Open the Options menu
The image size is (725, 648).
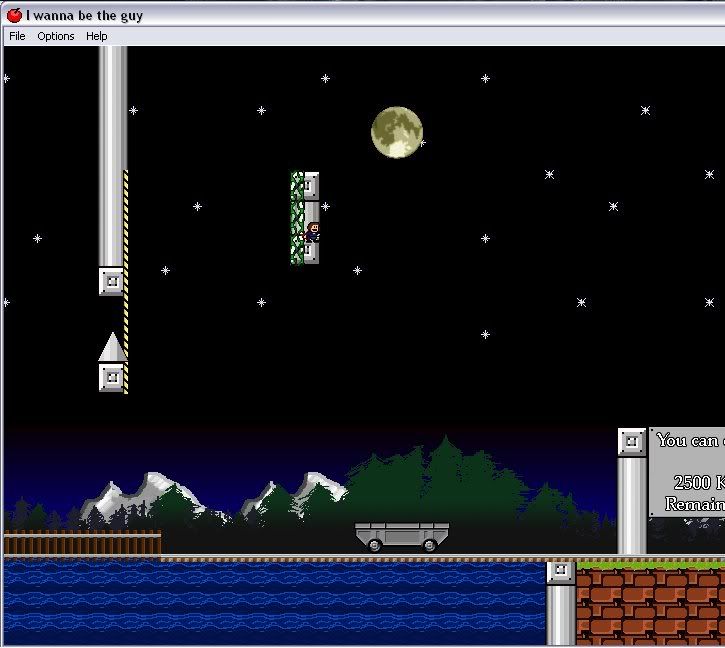55,36
